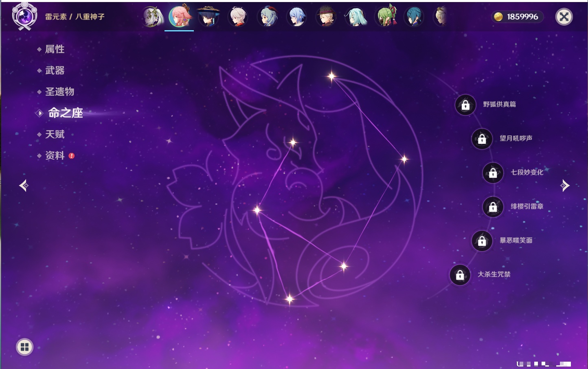588x369 pixels.
Task: Select the 命之座 constellation page
Action: pos(65,113)
